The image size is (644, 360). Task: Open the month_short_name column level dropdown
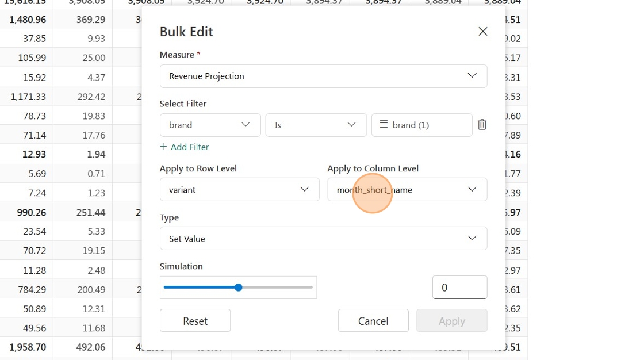point(408,189)
